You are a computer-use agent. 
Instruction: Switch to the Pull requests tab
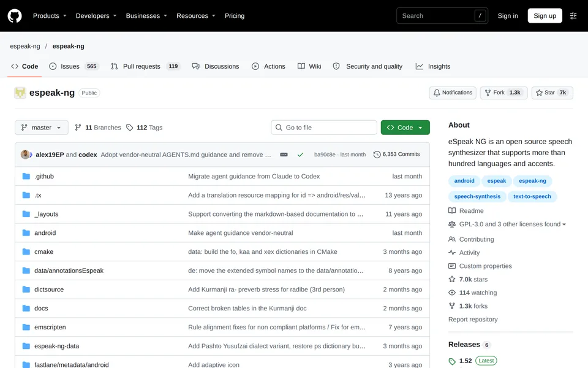pos(146,66)
